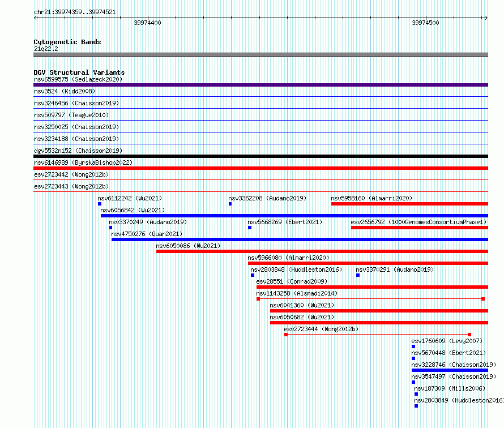Image resolution: width=504 pixels, height=428 pixels.
Task: Click nsv3234188 (Chaisson2019) label
Action: point(76,139)
